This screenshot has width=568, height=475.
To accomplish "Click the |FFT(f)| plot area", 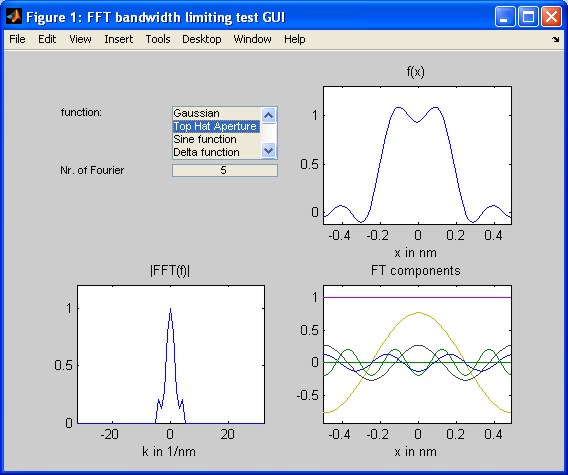I will point(171,354).
